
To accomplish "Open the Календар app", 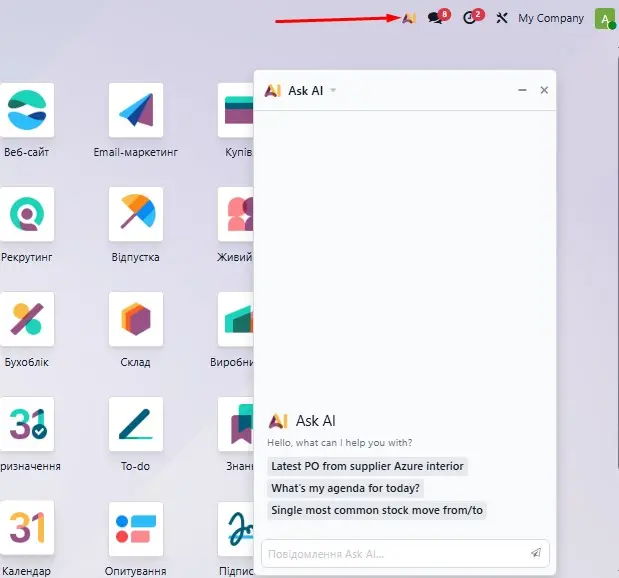I will coord(27,528).
